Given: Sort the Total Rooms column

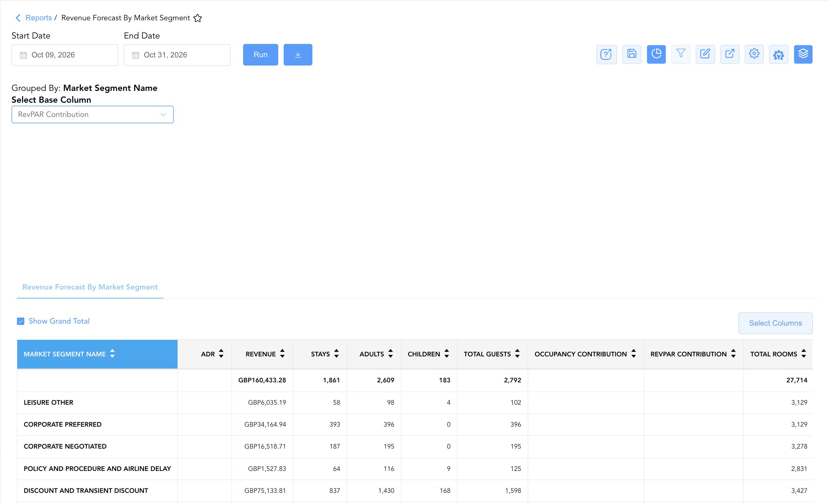Looking at the screenshot, I should click(x=804, y=354).
